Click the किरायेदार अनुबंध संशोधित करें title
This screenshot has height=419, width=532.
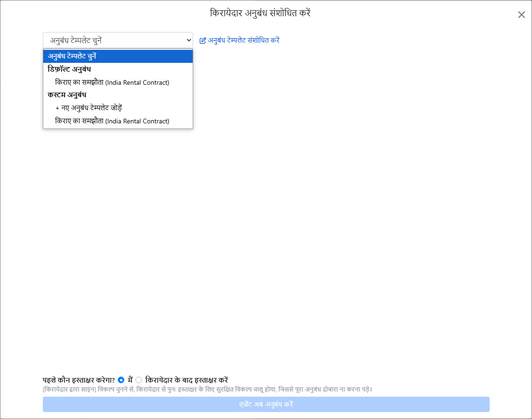(260, 13)
